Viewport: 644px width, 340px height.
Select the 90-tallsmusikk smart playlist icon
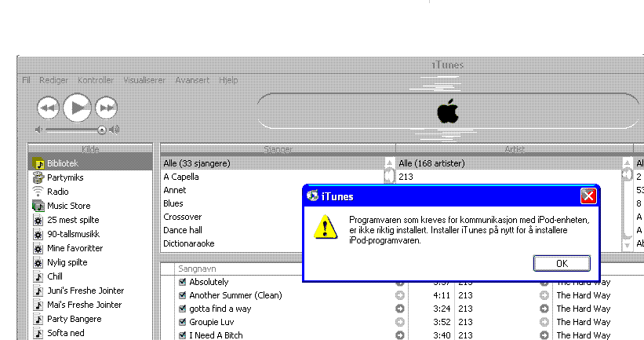click(38, 234)
